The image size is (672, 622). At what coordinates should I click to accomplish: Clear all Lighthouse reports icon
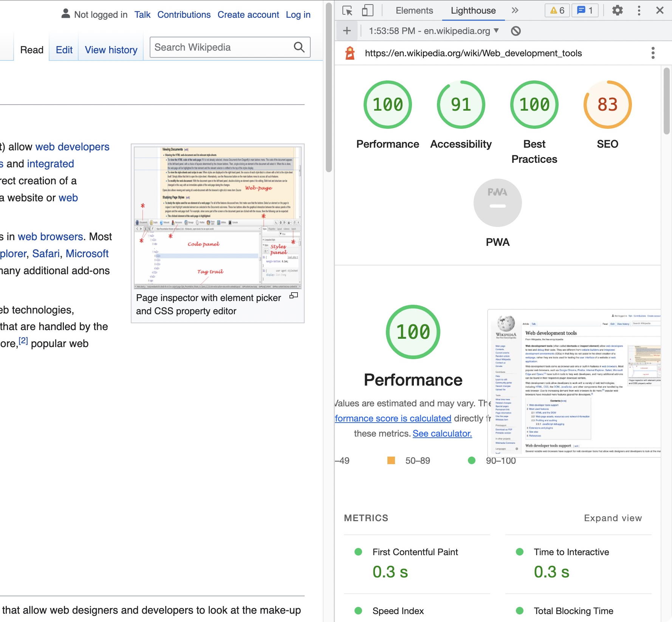(516, 31)
